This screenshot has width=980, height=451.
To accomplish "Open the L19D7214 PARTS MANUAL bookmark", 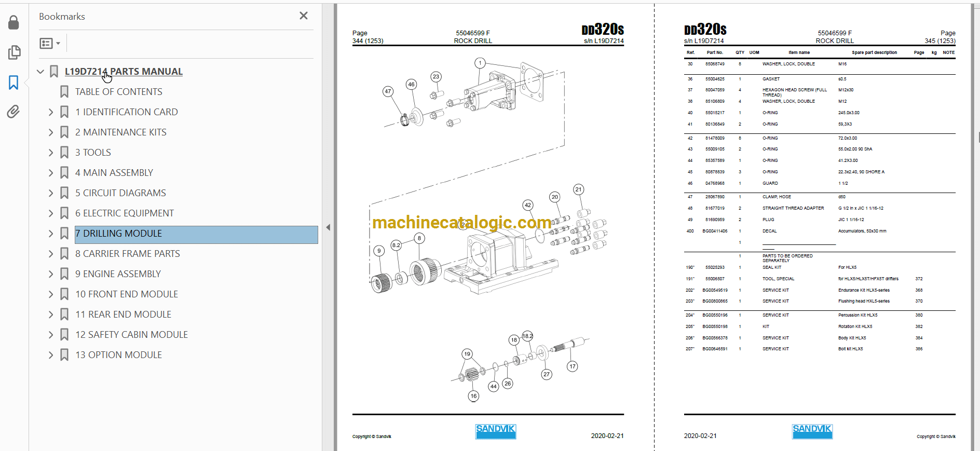I will [x=124, y=72].
